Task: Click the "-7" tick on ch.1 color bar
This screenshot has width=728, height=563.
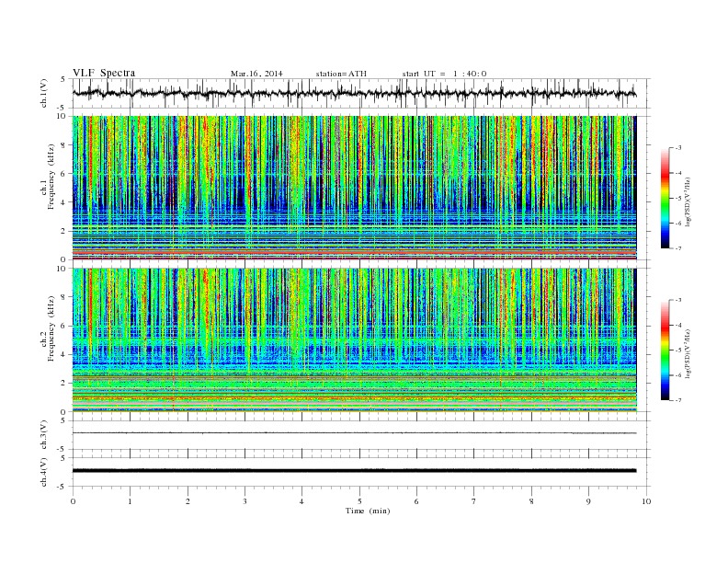Action: click(677, 248)
